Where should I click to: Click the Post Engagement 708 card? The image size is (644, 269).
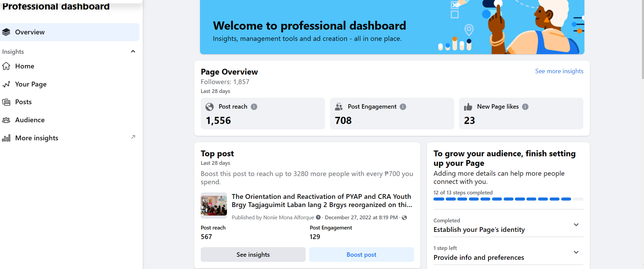392,113
